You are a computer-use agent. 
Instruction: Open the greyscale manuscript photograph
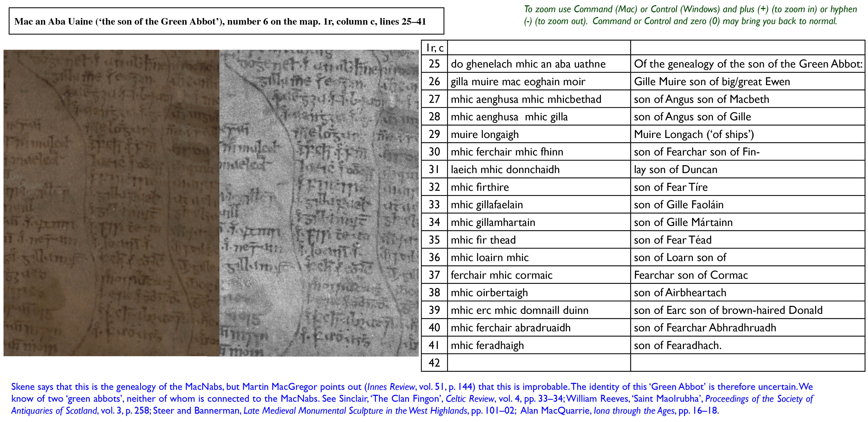tap(319, 203)
